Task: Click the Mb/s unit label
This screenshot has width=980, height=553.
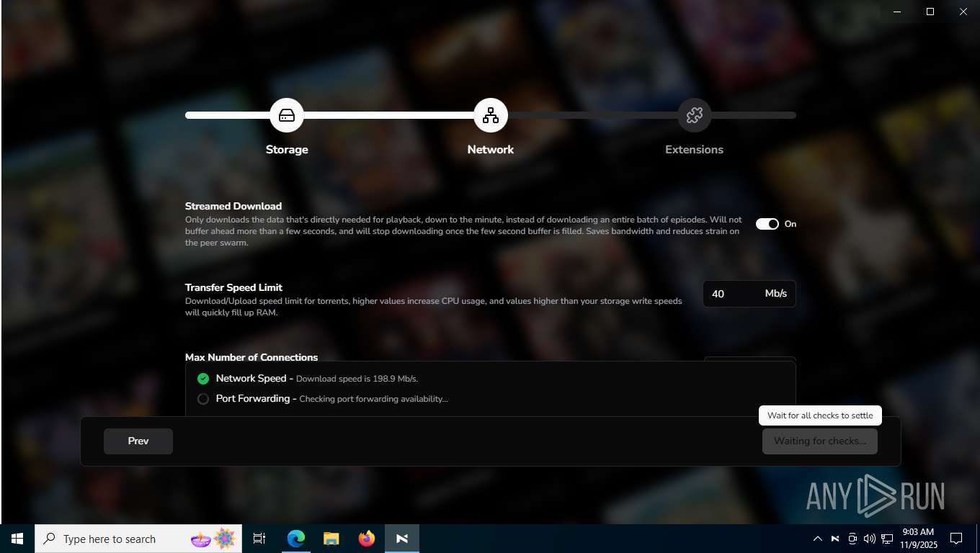Action: coord(776,294)
